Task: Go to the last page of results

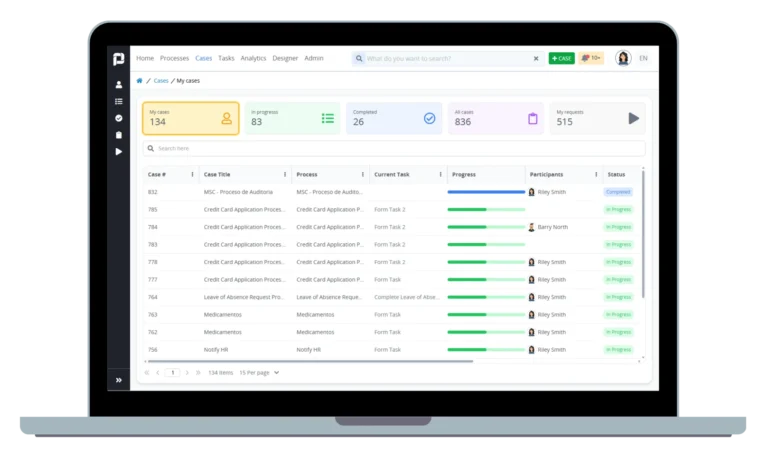Action: [x=198, y=373]
